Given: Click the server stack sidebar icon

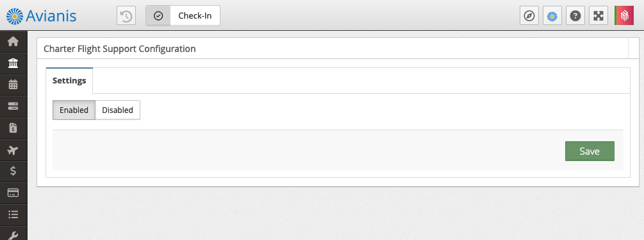Looking at the screenshot, I should tap(13, 106).
